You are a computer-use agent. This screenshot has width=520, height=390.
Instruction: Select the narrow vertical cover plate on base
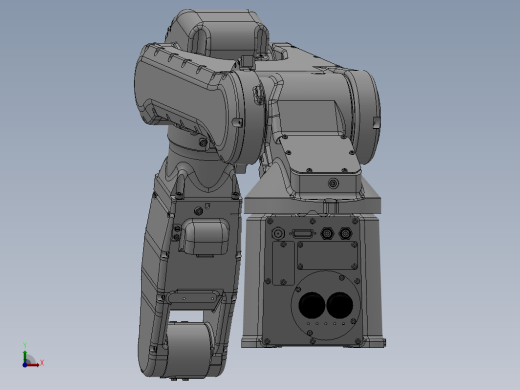(283, 263)
